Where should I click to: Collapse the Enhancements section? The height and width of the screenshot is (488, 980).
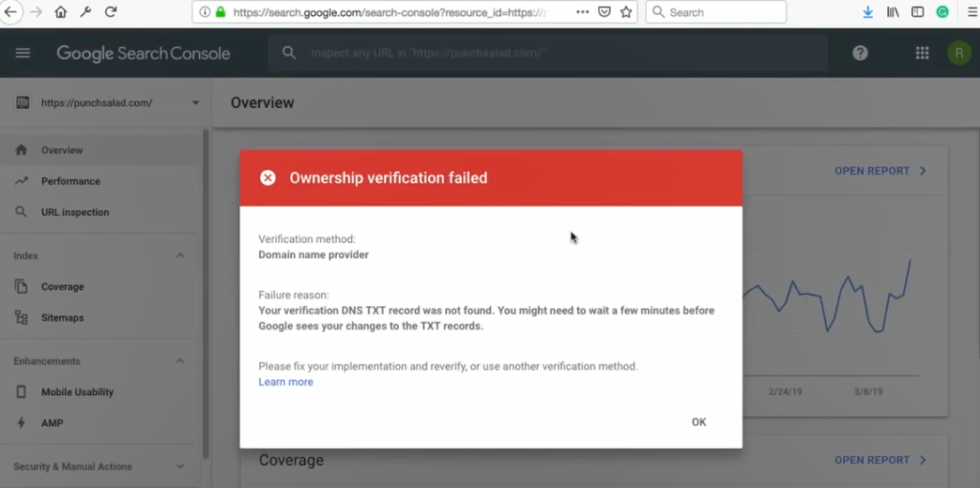180,361
